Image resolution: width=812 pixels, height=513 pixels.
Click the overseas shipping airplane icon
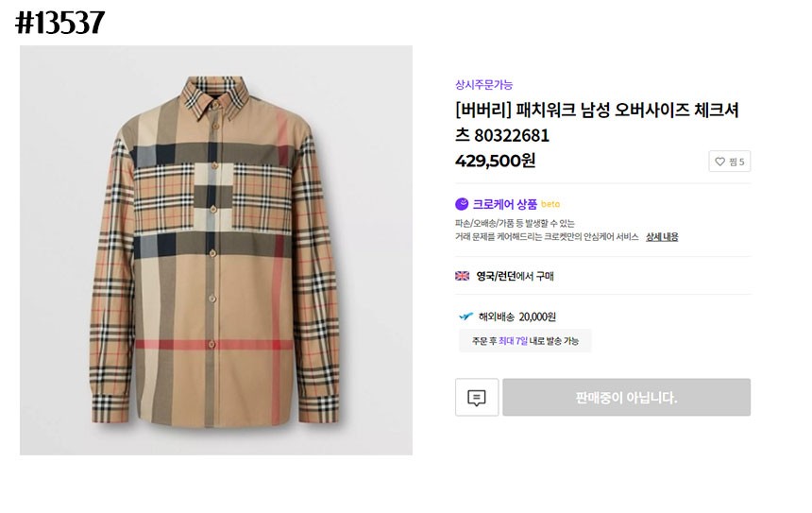pos(465,316)
